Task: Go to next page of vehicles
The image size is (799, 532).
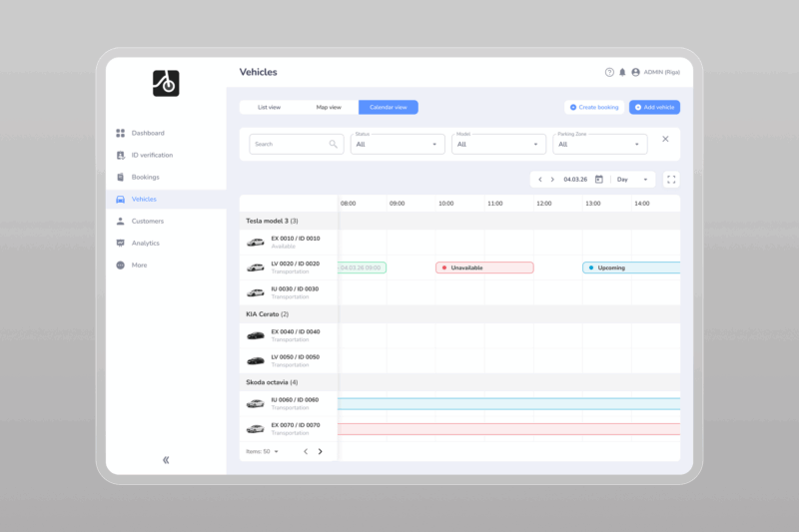Action: pyautogui.click(x=320, y=451)
